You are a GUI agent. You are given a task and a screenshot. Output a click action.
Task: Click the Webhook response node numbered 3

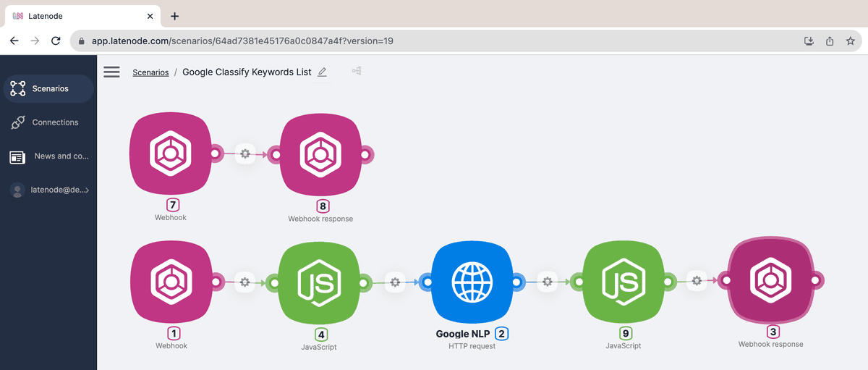pos(770,281)
